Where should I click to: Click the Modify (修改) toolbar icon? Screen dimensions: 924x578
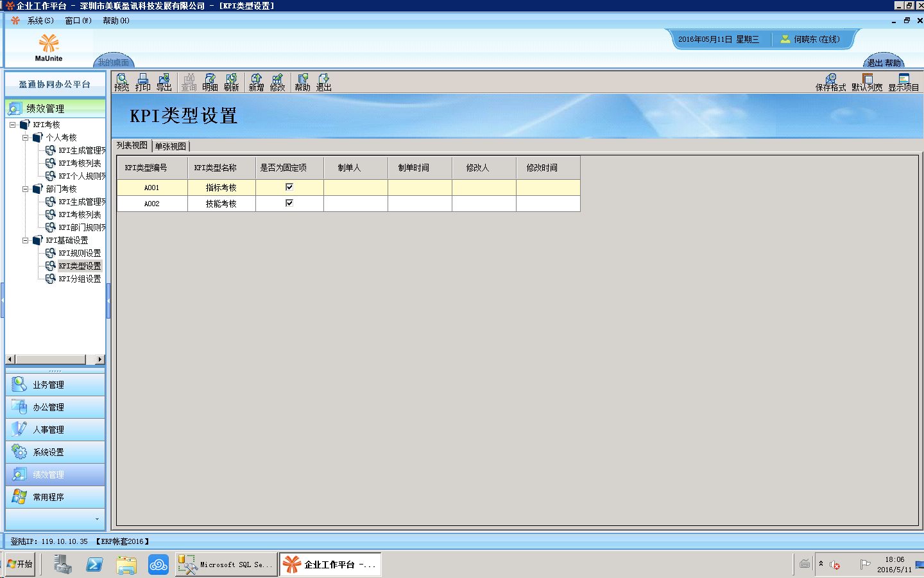[278, 82]
